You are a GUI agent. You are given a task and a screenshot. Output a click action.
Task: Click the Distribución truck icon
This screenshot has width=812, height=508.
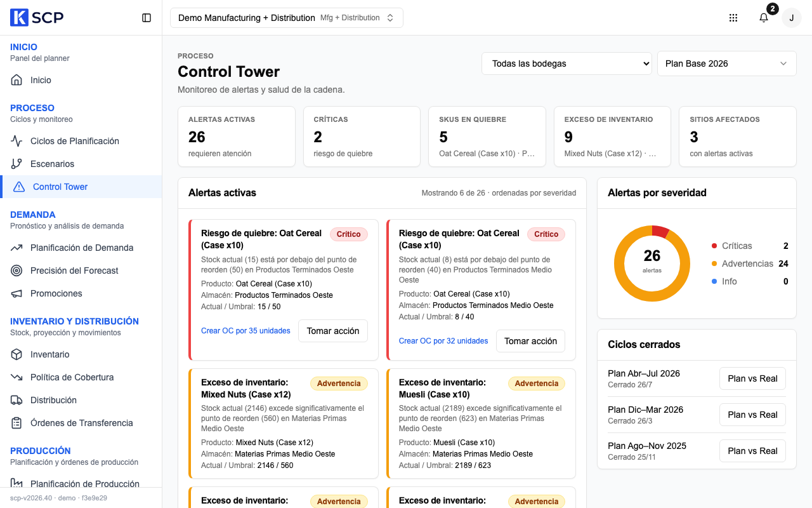(x=16, y=400)
